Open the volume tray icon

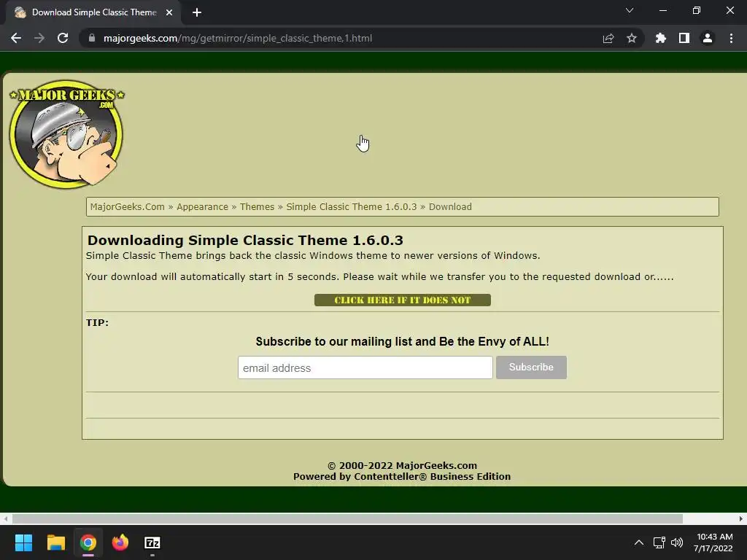click(x=677, y=542)
